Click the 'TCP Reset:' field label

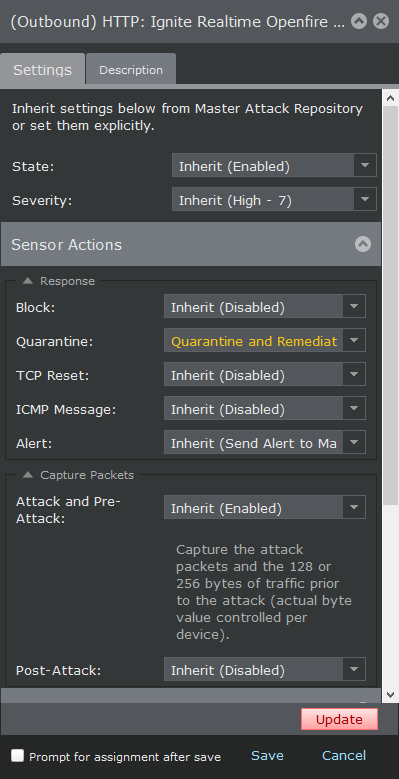point(53,376)
